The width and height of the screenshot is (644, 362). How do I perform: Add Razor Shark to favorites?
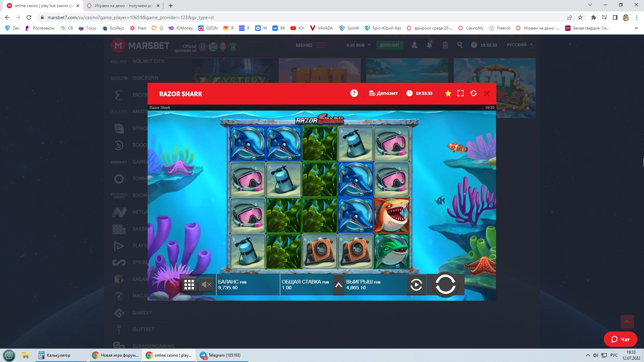click(448, 94)
